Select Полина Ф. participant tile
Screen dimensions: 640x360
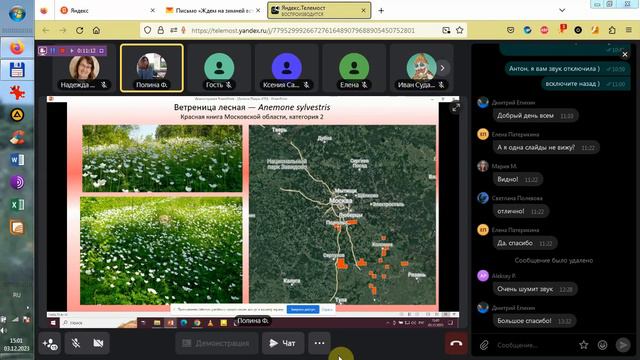click(x=151, y=68)
